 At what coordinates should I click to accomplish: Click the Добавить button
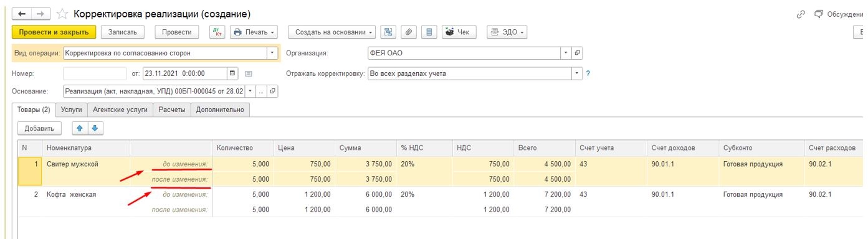pyautogui.click(x=39, y=128)
